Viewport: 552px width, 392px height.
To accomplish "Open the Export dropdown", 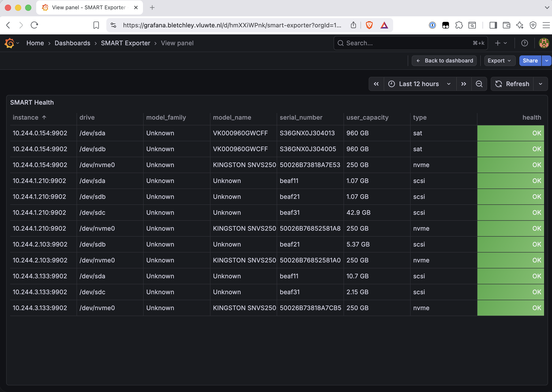I will (500, 60).
